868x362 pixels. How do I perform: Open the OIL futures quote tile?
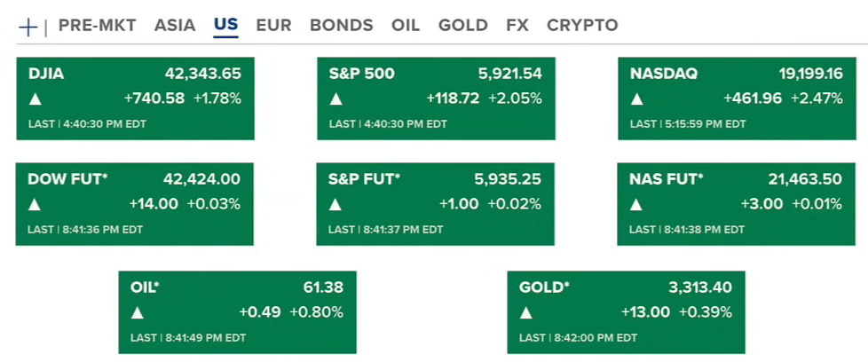[237, 288]
